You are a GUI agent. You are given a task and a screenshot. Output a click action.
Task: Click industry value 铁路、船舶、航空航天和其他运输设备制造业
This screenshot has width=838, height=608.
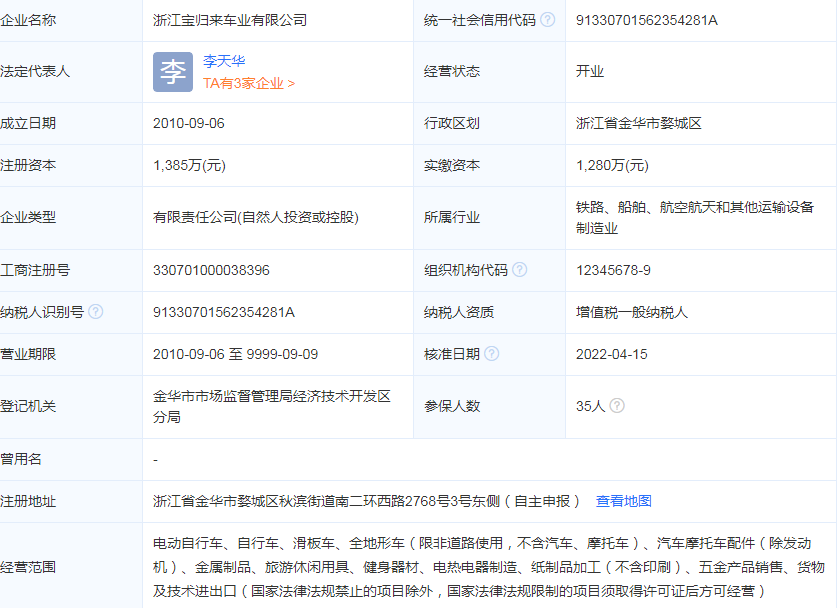click(x=695, y=217)
